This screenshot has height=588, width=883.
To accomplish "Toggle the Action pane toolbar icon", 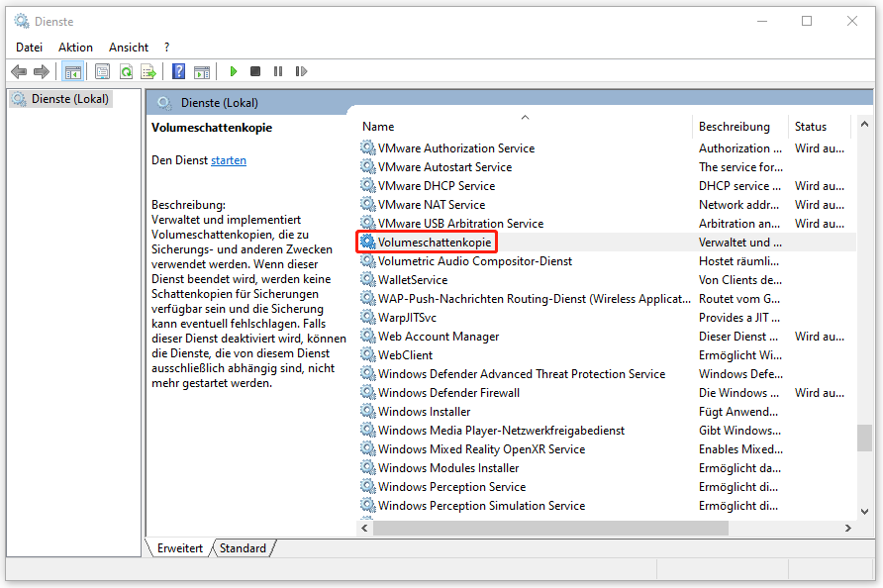I will [x=202, y=71].
